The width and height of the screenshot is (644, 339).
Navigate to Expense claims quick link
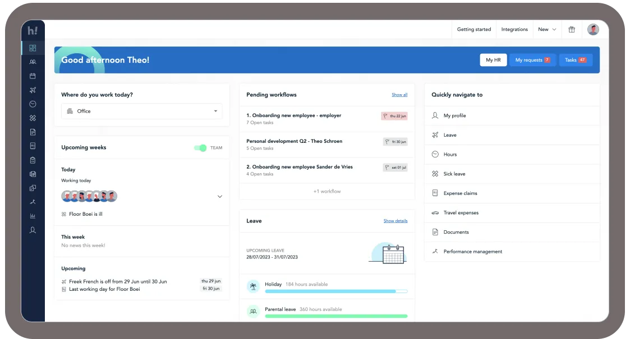tap(512, 193)
